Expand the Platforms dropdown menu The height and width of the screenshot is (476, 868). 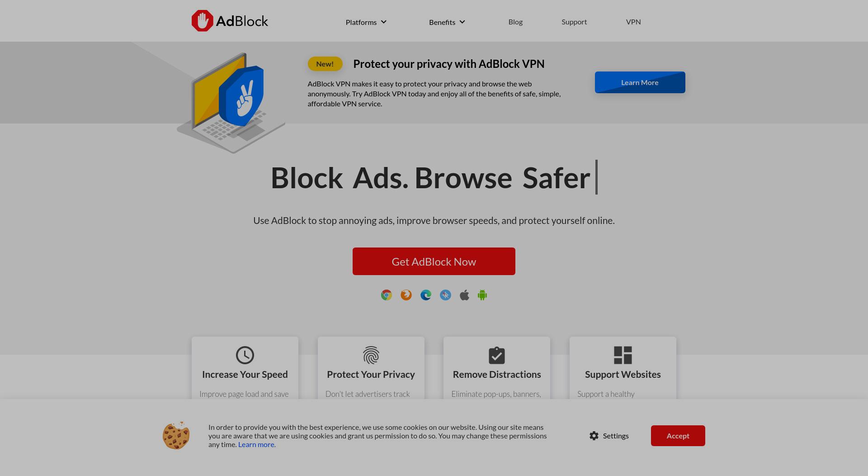[366, 22]
